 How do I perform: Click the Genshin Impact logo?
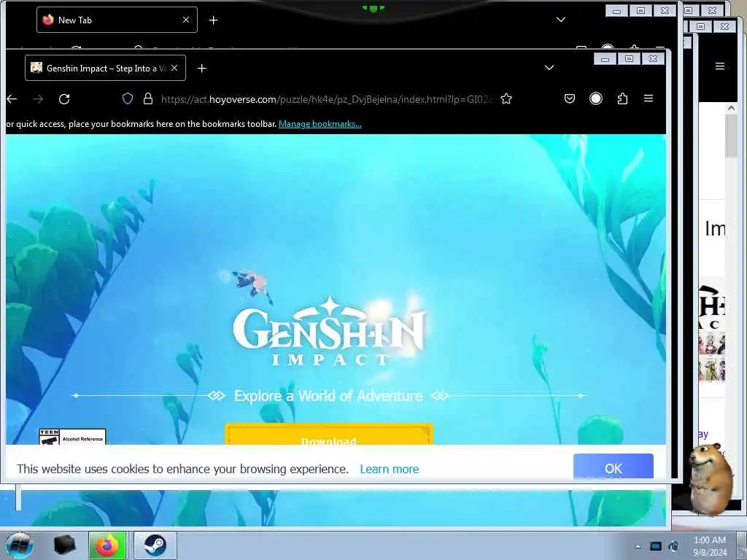pyautogui.click(x=330, y=331)
